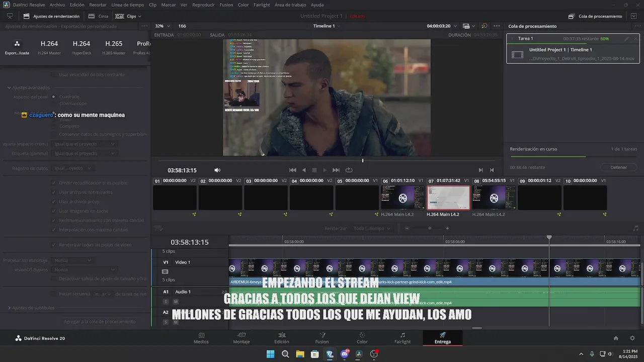Go to first frame playback button
The width and height of the screenshot is (644, 362).
292,170
